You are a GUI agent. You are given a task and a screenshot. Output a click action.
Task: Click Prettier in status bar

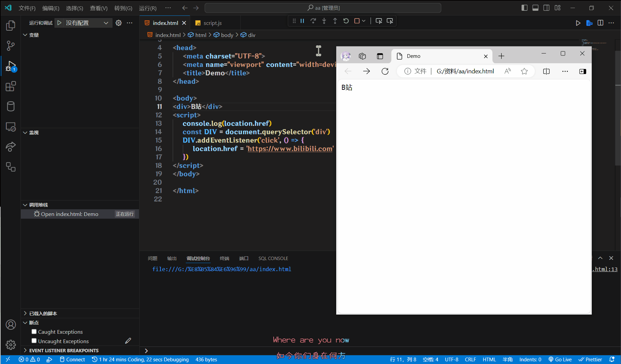590,360
